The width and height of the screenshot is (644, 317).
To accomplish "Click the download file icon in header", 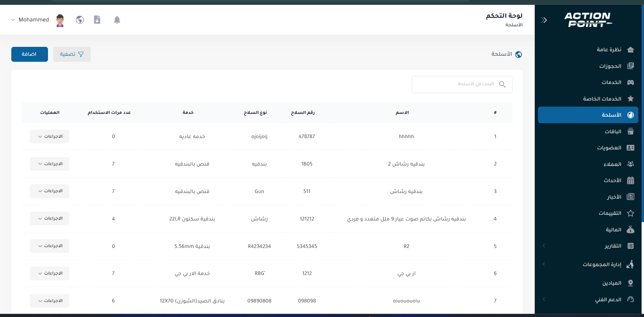I will click(x=97, y=19).
